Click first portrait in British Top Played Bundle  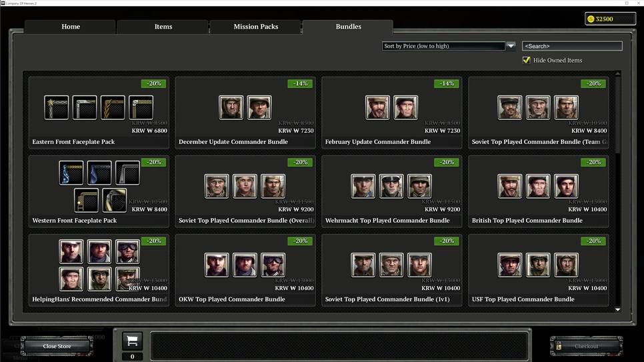pos(510,186)
